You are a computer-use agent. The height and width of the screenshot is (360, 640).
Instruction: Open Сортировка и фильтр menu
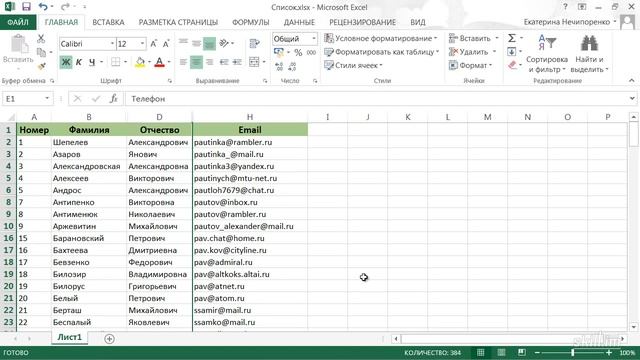click(547, 54)
